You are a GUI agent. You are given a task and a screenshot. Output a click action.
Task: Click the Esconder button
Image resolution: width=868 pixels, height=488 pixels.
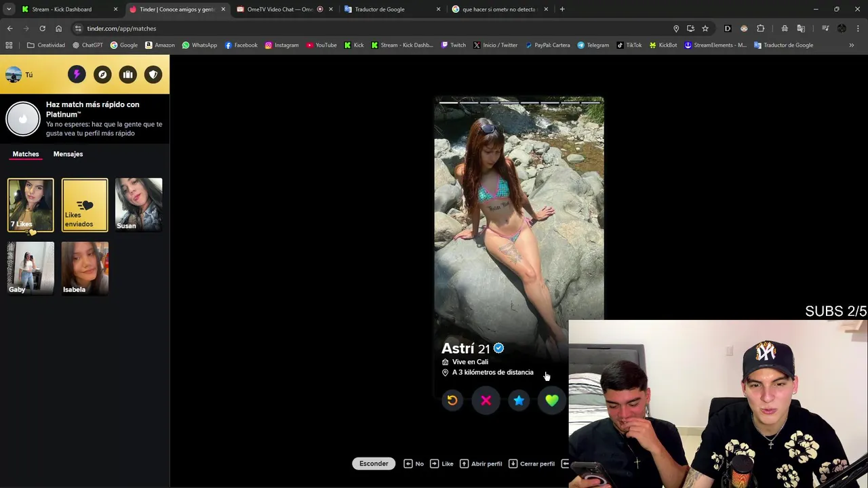374,464
